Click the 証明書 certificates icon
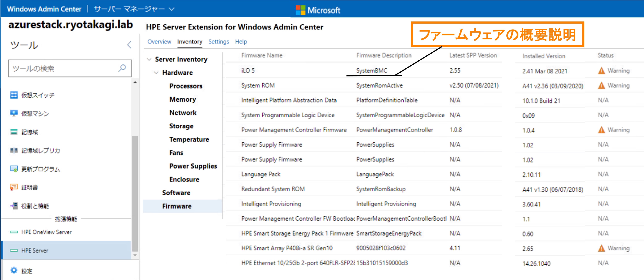Screen dimensions: 644x280 click(14, 187)
